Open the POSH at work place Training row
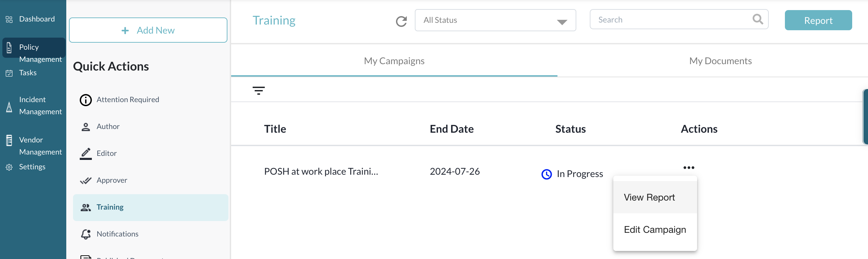The image size is (868, 259). pyautogui.click(x=321, y=172)
